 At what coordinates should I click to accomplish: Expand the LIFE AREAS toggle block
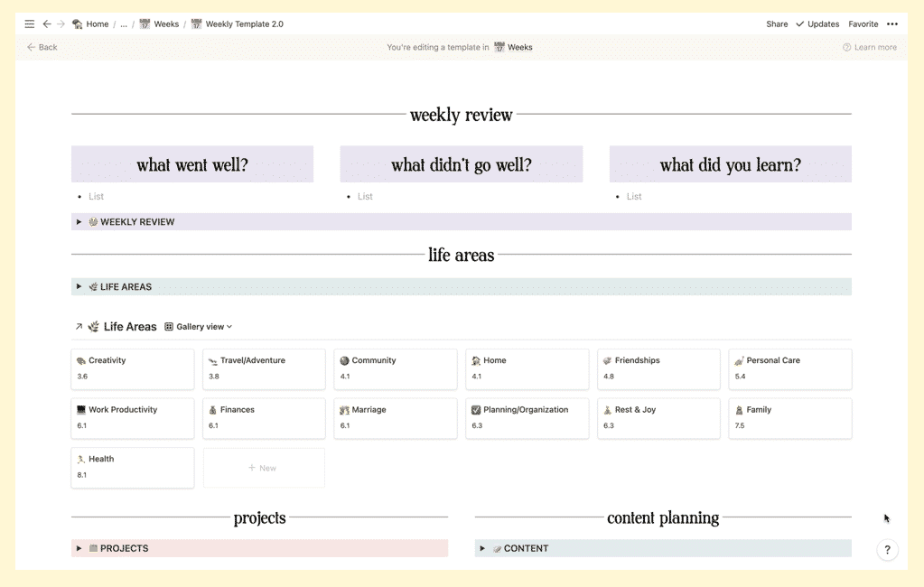[78, 286]
